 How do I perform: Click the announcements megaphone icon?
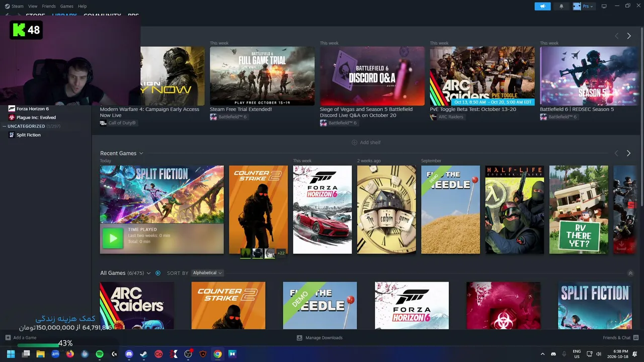[x=542, y=6]
